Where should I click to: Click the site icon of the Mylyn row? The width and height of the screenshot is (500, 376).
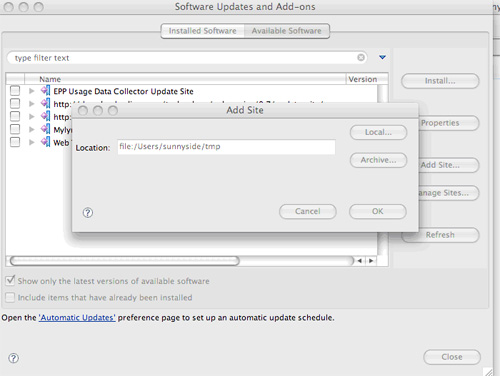tap(45, 129)
